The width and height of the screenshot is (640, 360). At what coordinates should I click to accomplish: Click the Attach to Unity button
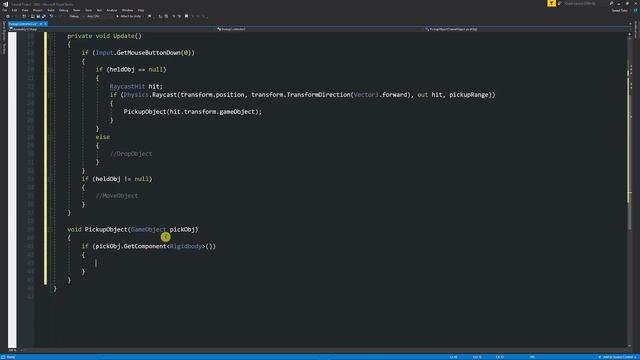point(129,16)
